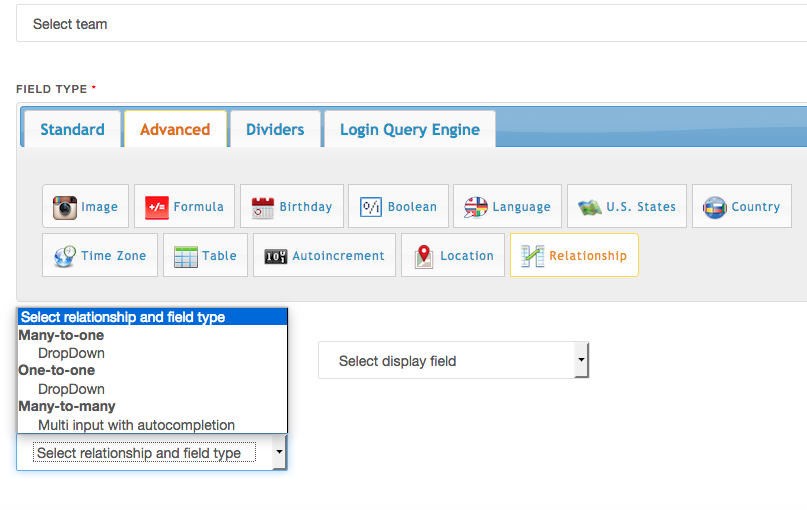
Task: Click the Country button label
Action: coord(756,207)
